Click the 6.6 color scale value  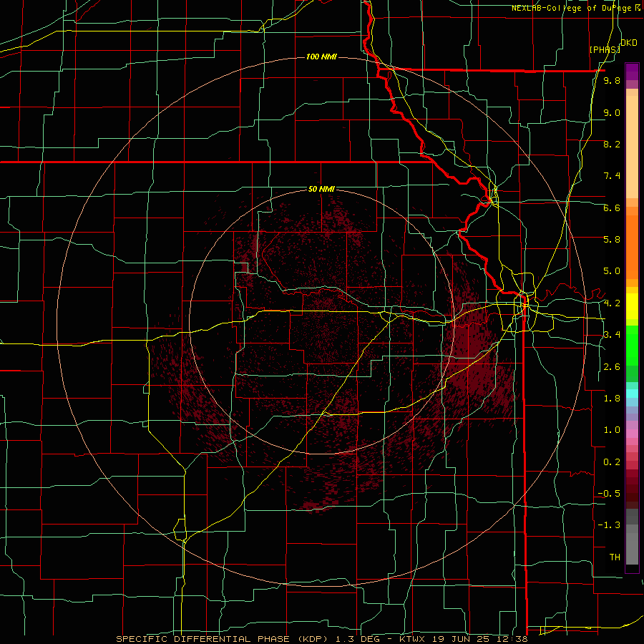tap(612, 208)
